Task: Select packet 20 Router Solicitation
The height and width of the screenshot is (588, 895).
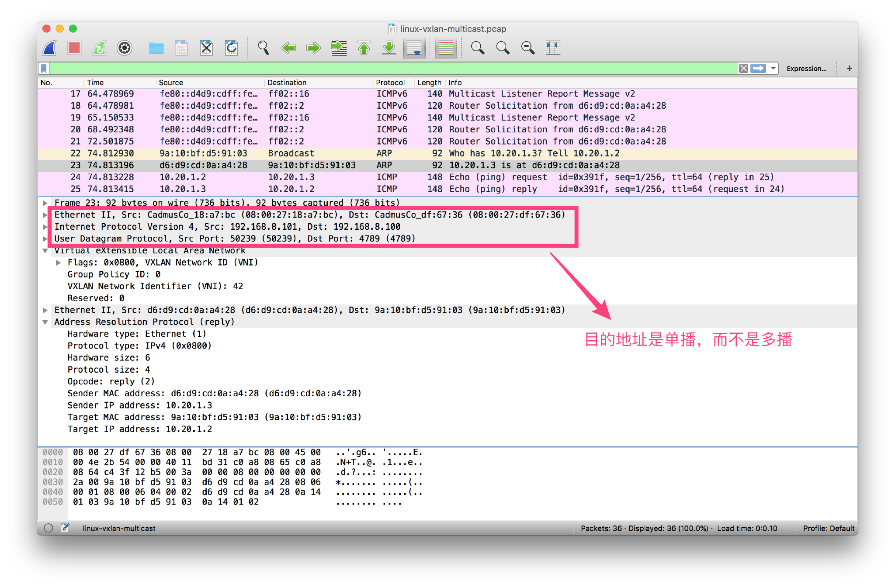Action: (x=447, y=130)
